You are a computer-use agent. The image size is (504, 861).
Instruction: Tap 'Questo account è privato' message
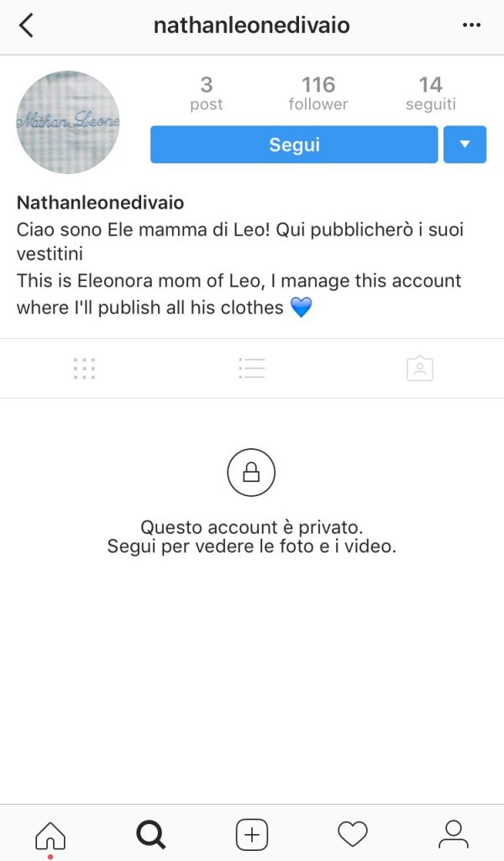(x=252, y=527)
